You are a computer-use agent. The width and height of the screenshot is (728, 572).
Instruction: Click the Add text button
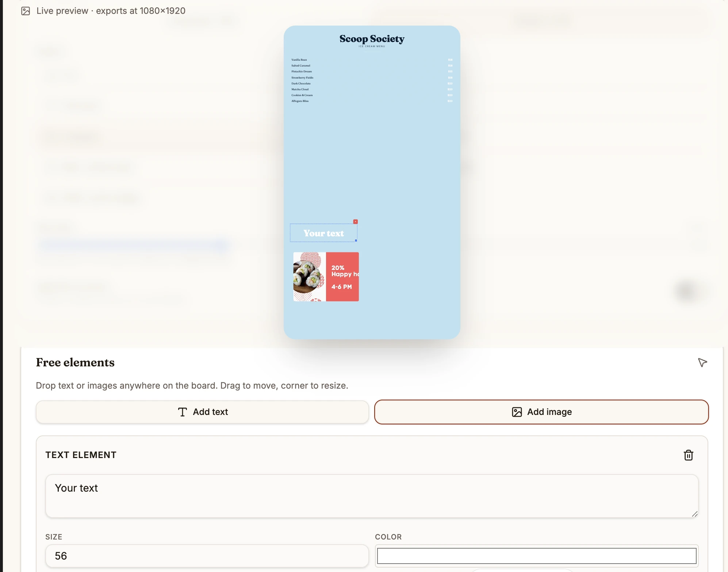pos(202,412)
